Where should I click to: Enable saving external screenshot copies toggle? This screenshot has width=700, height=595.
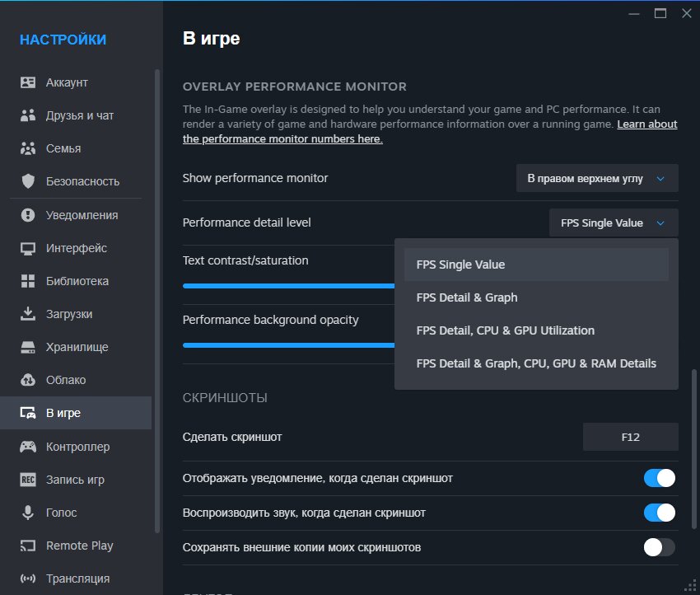(659, 547)
